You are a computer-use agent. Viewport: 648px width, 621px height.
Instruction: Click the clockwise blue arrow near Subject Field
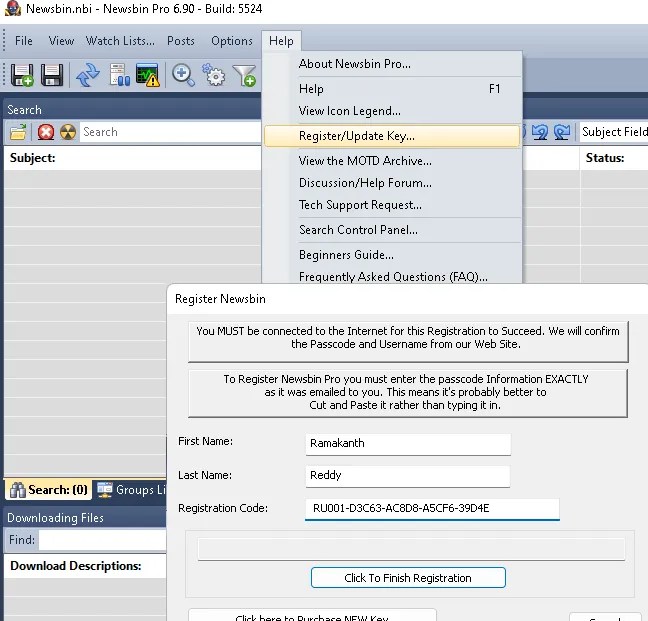tap(562, 132)
